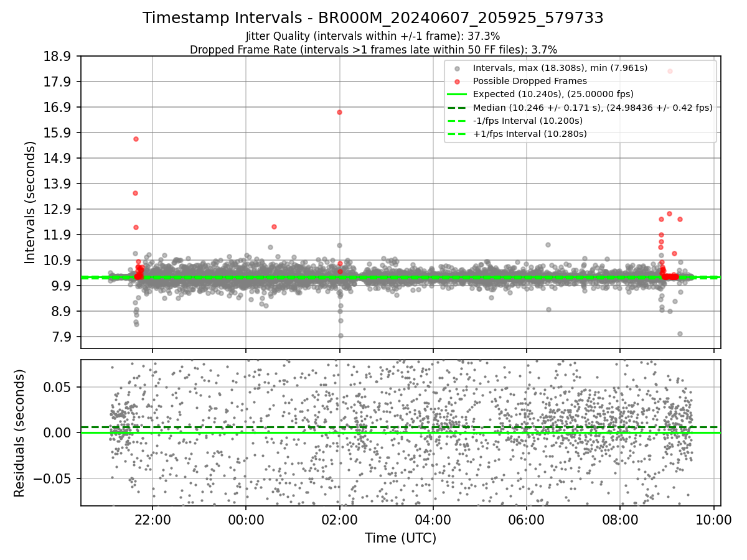Click the solid green Expected line sample in legend

(458, 94)
